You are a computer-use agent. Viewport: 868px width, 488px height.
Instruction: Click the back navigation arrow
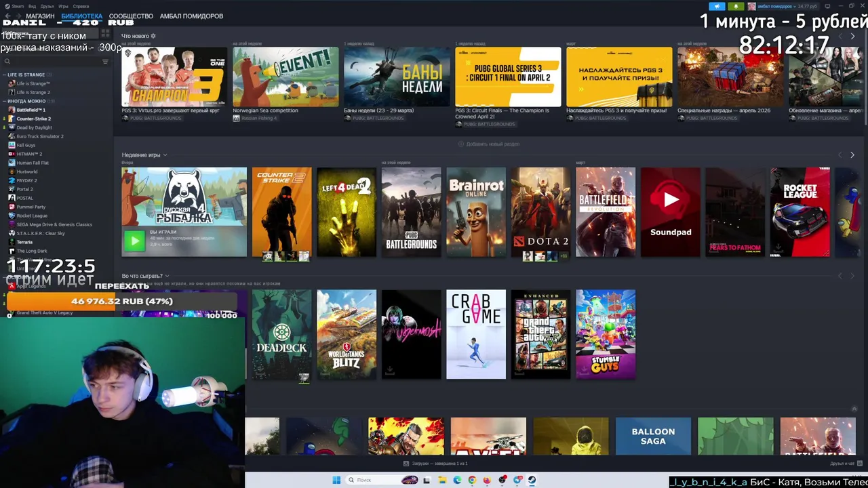pos(7,16)
